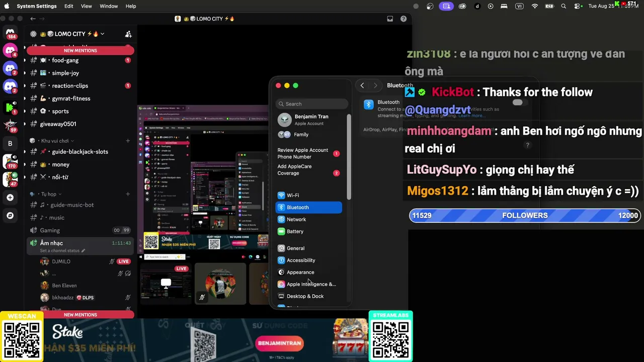Click Benjamin Tran's Apple Account avatar
Screen dimensions: 644x362
(x=285, y=120)
